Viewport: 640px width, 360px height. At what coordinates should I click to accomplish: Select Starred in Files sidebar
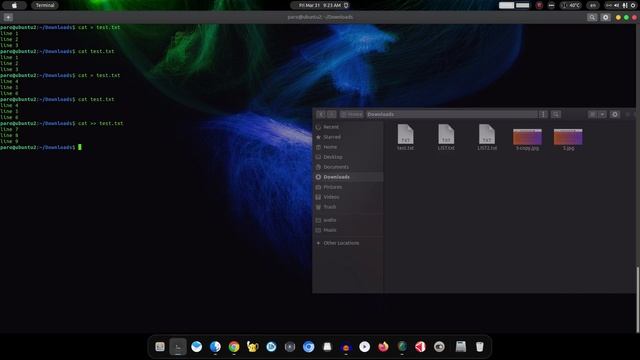pyautogui.click(x=348, y=137)
